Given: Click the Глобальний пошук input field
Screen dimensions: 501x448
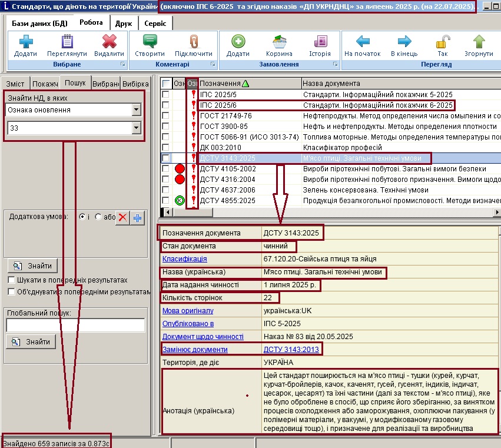Looking at the screenshot, I should pos(75,326).
